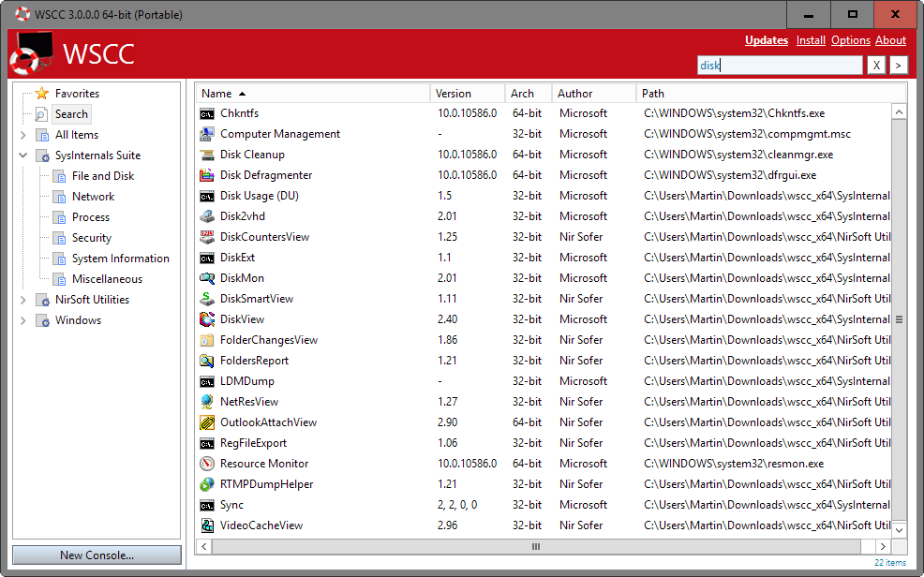This screenshot has height=577, width=924.
Task: Click the New Console button
Action: (97, 555)
